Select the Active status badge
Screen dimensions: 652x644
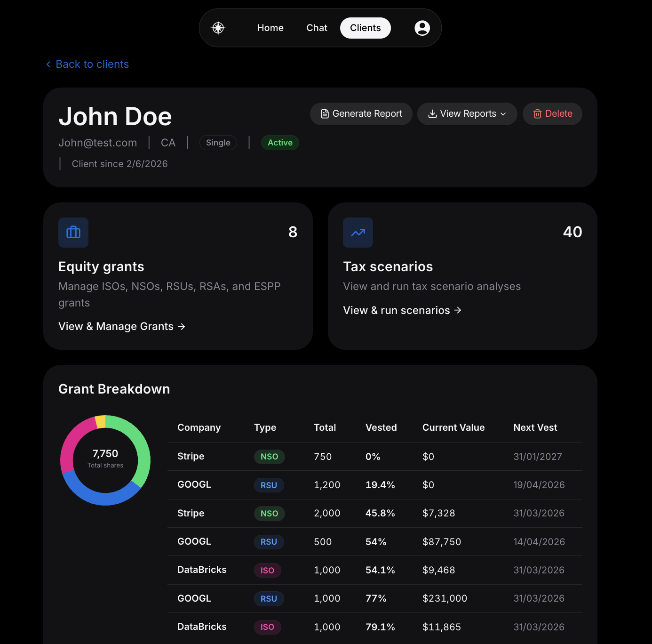coord(280,143)
